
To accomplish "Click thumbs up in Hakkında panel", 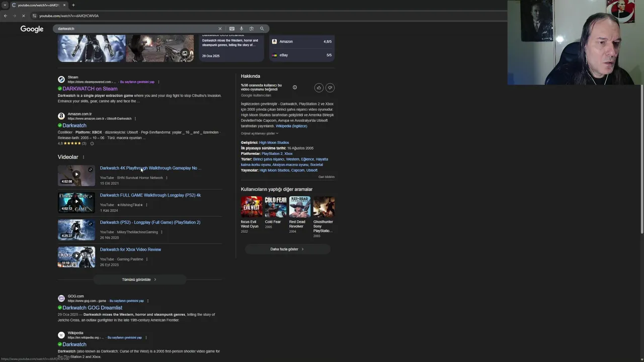I will pos(318,87).
